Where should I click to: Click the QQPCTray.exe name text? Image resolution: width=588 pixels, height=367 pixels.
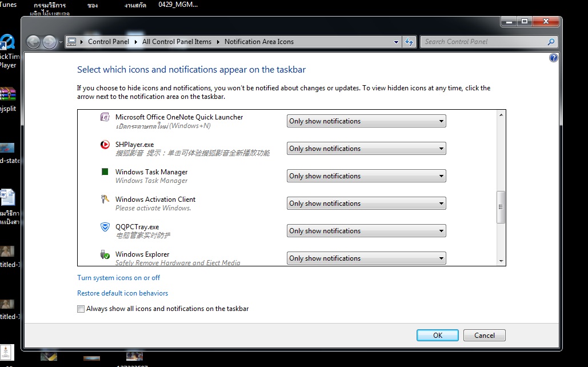(x=137, y=227)
